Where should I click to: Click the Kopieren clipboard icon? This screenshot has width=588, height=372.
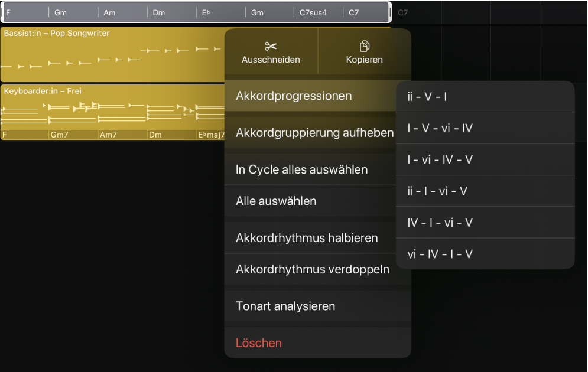point(364,47)
